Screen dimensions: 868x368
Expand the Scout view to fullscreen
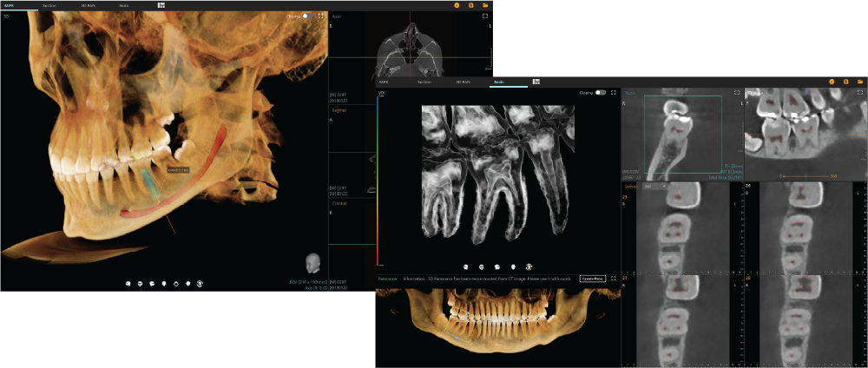coord(737,92)
